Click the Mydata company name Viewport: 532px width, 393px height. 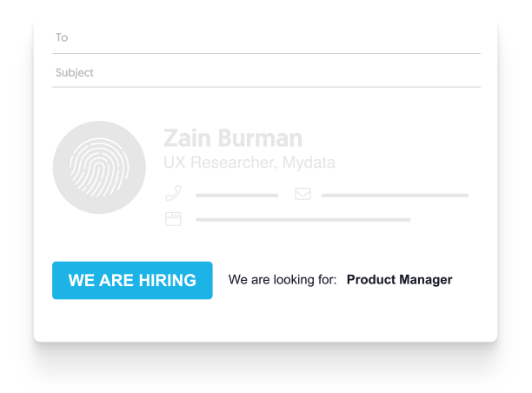tap(308, 163)
